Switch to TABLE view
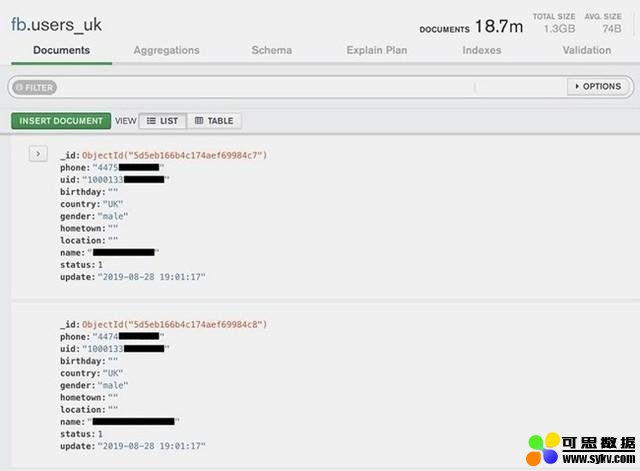The height and width of the screenshot is (471, 640). [x=214, y=121]
